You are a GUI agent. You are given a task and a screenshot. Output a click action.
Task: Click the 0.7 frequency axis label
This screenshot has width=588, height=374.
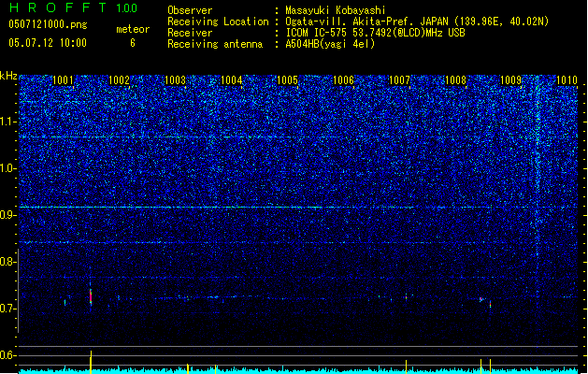pyautogui.click(x=8, y=309)
